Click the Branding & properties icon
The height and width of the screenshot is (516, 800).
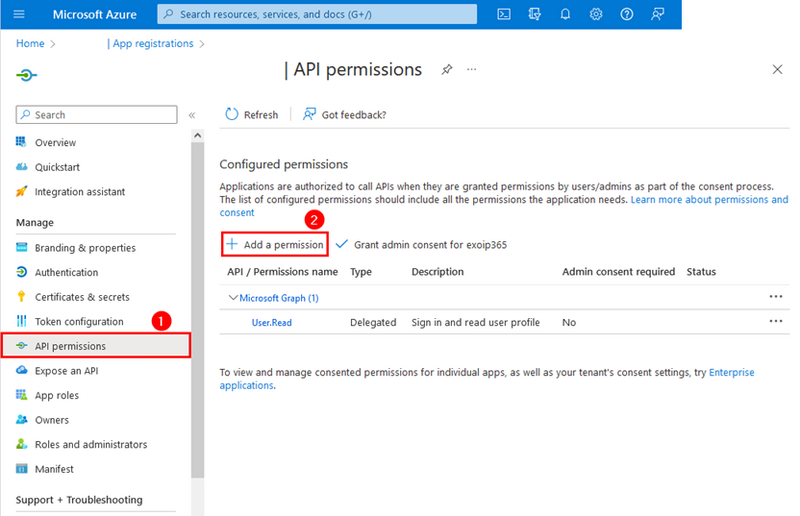[21, 247]
